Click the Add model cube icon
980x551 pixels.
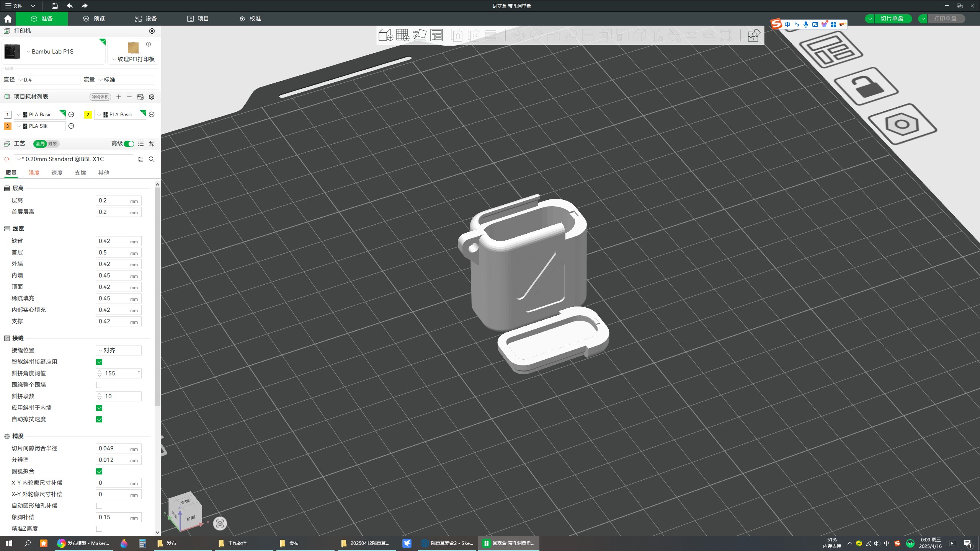386,35
